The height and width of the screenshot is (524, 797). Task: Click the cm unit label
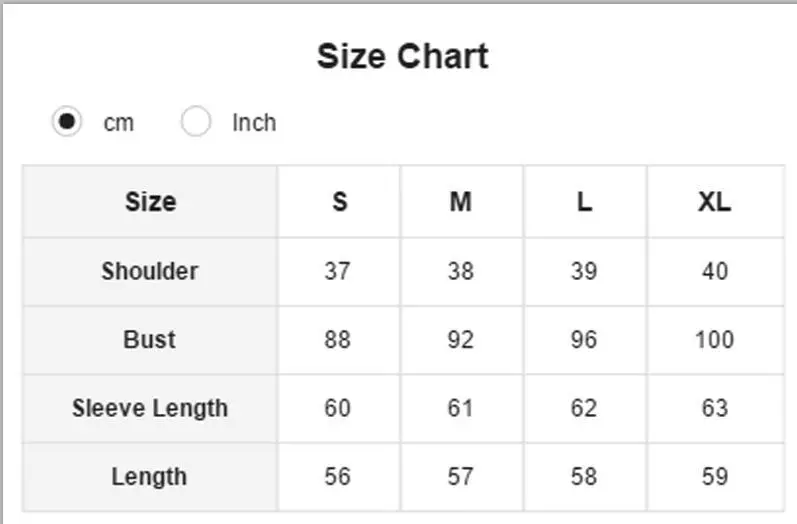[118, 123]
